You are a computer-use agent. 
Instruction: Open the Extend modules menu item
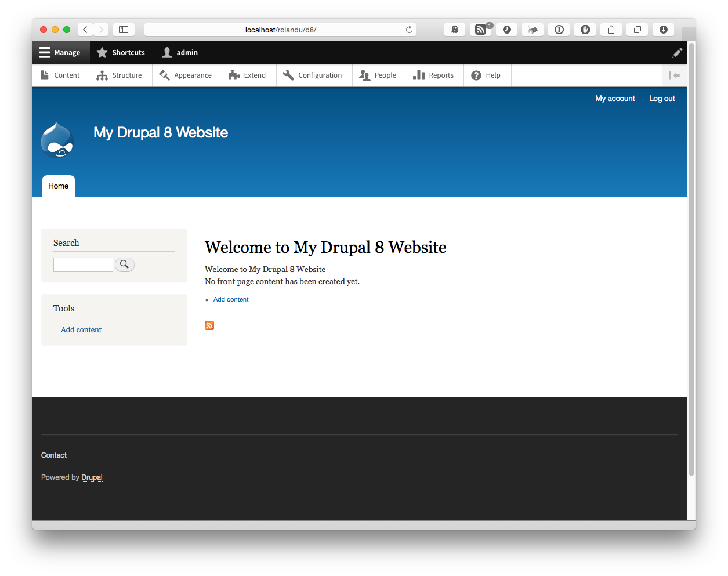(249, 75)
